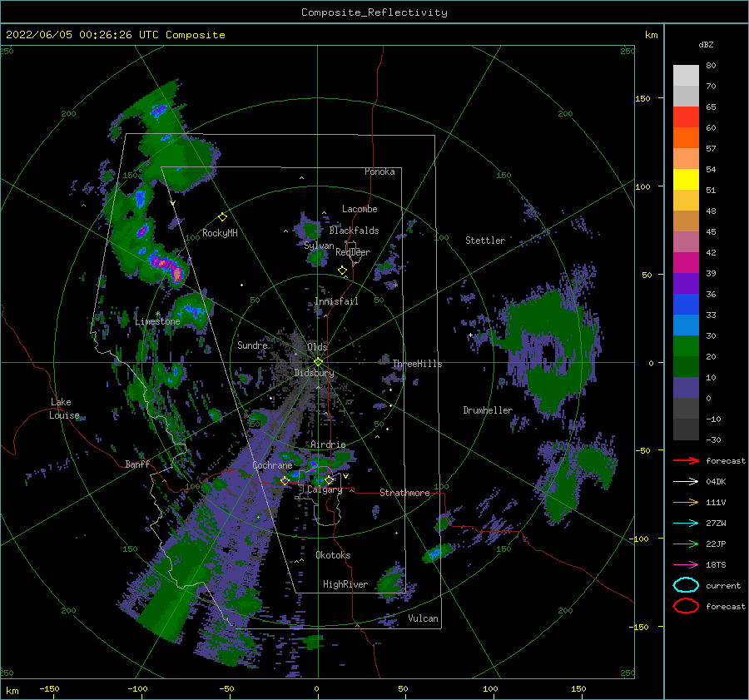Click the yellow radar-center diamond at Didsbury
Image resolution: width=749 pixels, height=700 pixels.
click(x=318, y=362)
